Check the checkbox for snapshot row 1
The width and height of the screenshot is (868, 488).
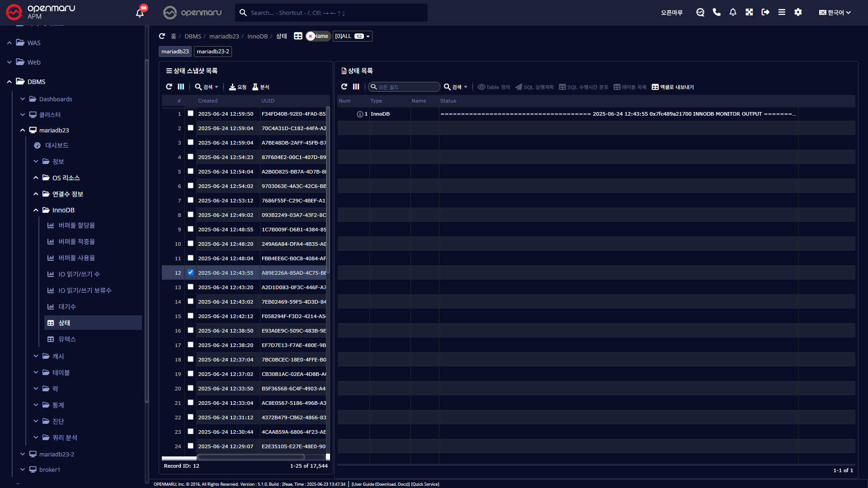pos(190,113)
